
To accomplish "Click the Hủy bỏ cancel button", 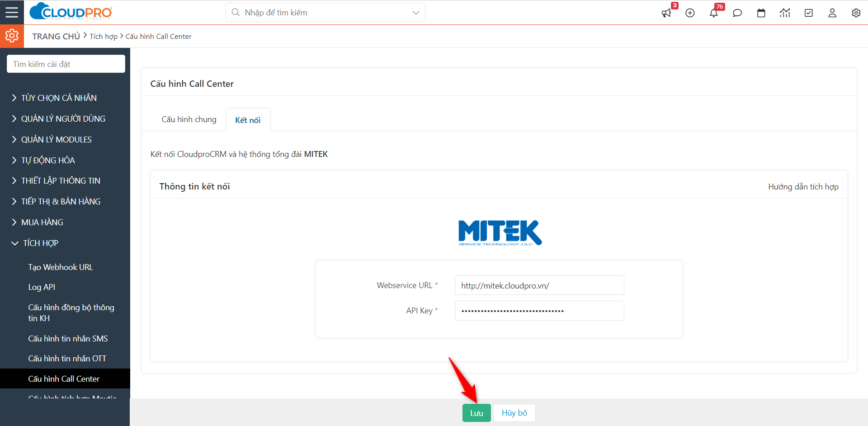I will (514, 413).
